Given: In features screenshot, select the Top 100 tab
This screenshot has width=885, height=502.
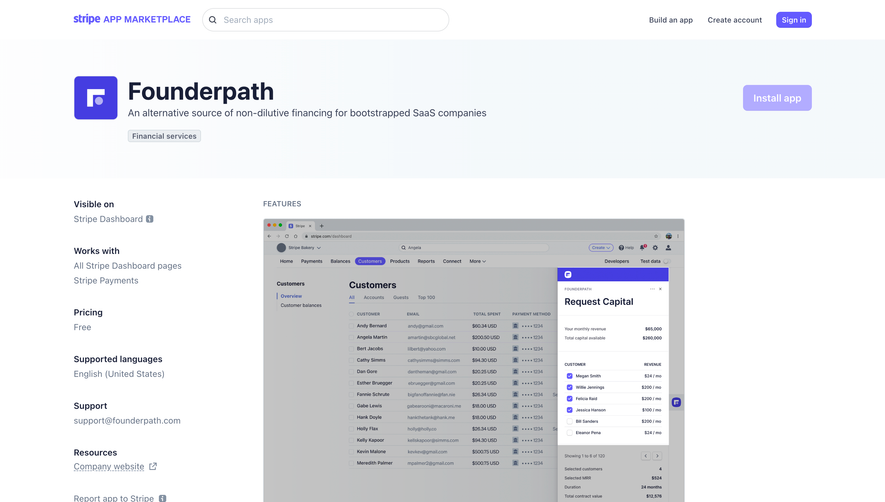Looking at the screenshot, I should pos(426,298).
